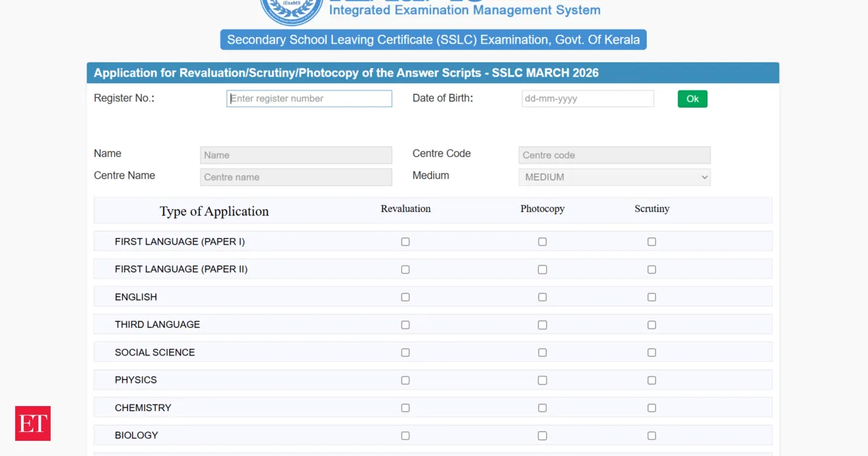Viewport: 868px width, 456px height.
Task: Select Scrutiny for Social Science
Action: point(652,352)
